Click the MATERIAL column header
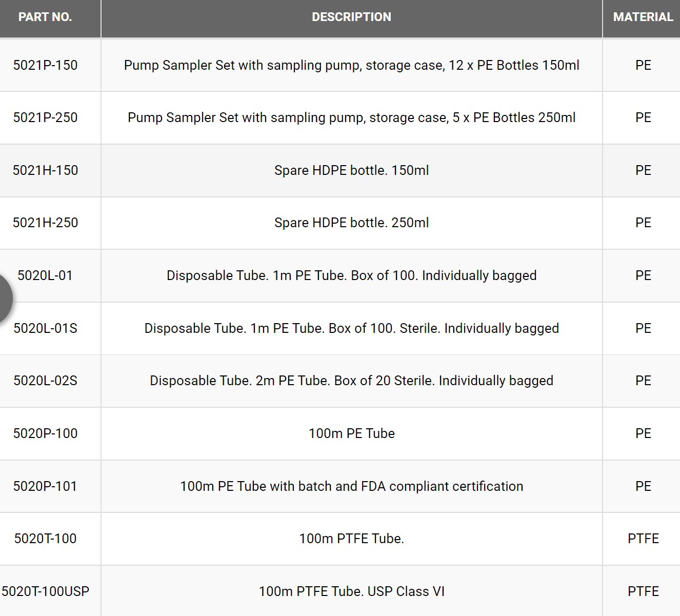680x616 pixels. (643, 17)
